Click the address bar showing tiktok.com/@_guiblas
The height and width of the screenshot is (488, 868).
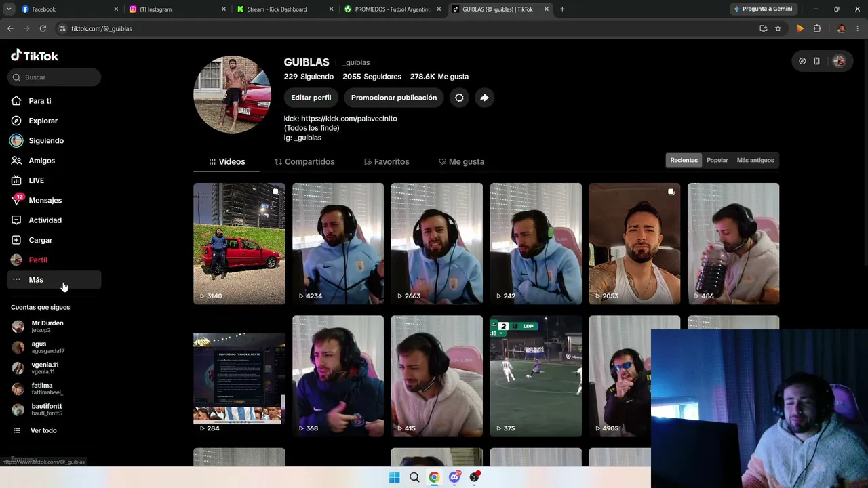click(x=407, y=28)
